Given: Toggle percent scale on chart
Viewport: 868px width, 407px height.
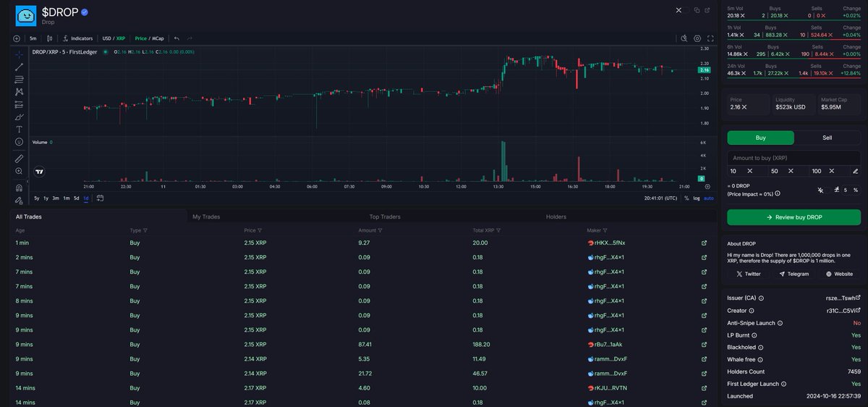Looking at the screenshot, I should click(x=686, y=198).
